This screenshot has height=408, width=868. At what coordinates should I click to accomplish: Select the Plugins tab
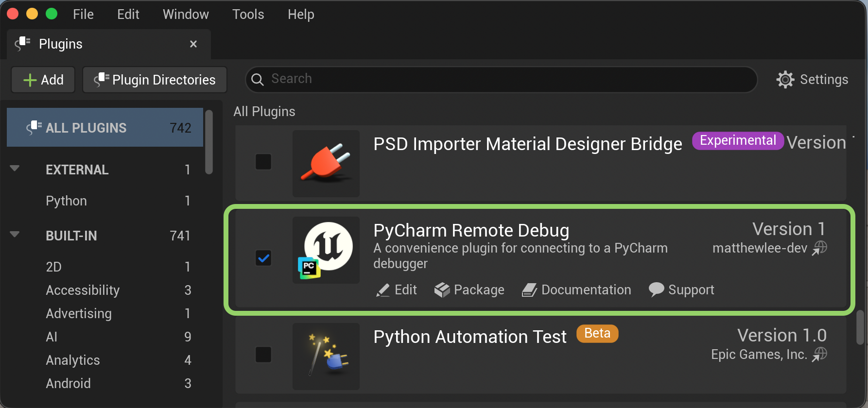click(x=109, y=44)
